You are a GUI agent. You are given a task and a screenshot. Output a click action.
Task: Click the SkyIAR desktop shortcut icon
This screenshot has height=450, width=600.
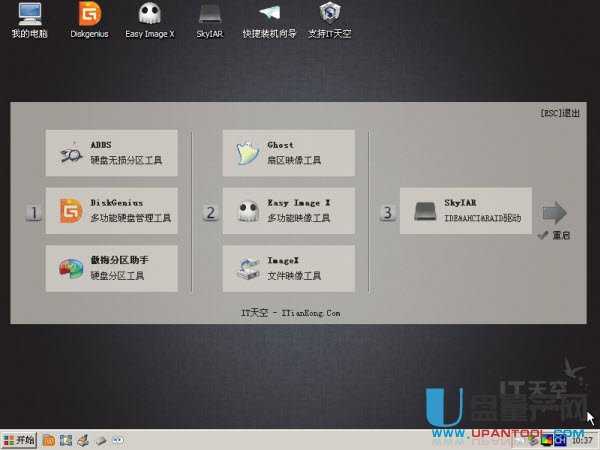point(208,19)
